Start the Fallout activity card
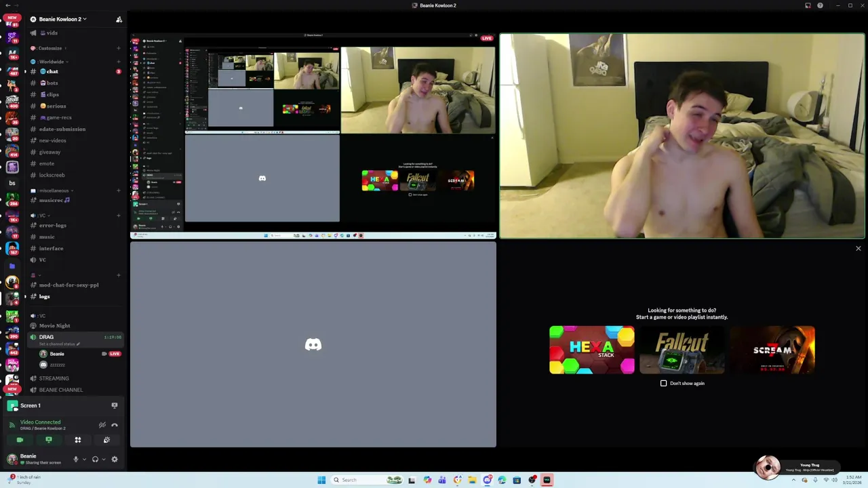The width and height of the screenshot is (868, 488). (x=682, y=350)
